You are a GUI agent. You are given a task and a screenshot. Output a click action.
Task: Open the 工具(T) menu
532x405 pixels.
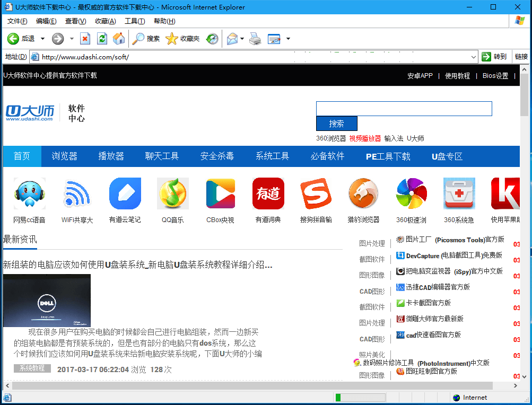(135, 21)
